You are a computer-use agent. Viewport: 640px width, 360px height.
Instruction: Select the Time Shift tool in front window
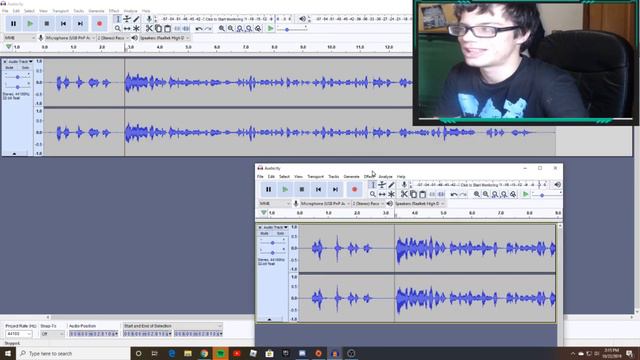click(382, 194)
